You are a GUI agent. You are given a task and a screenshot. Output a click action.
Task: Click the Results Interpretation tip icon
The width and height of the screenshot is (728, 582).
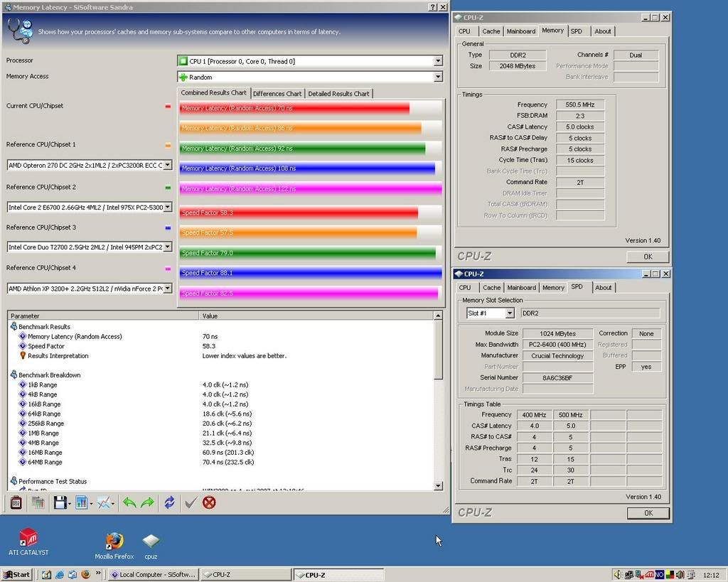pos(22,355)
